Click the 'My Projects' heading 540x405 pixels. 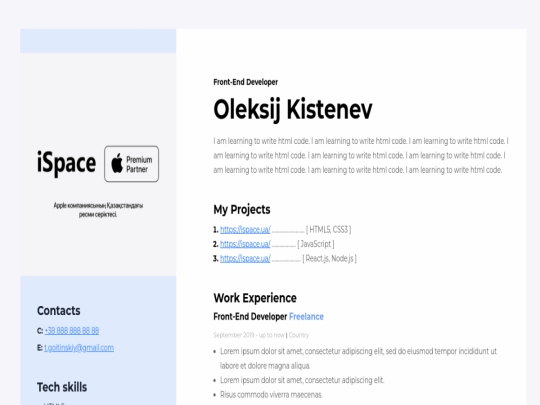[x=242, y=209]
